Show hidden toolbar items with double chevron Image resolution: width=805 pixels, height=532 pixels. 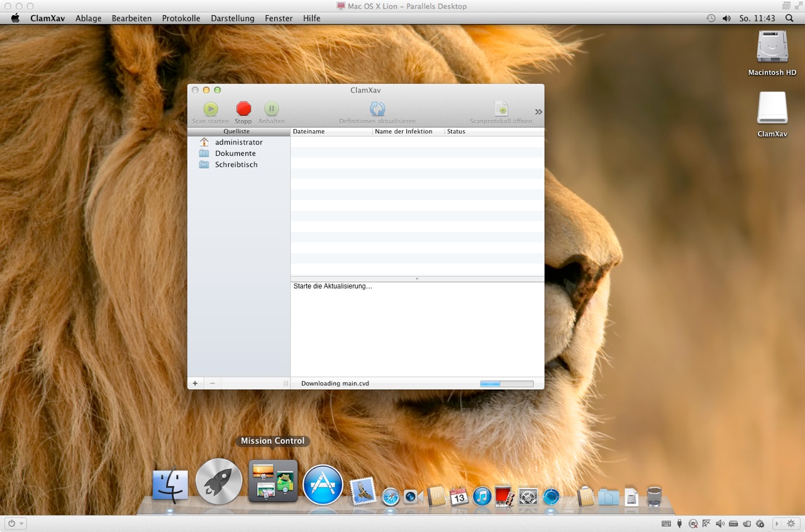click(538, 112)
